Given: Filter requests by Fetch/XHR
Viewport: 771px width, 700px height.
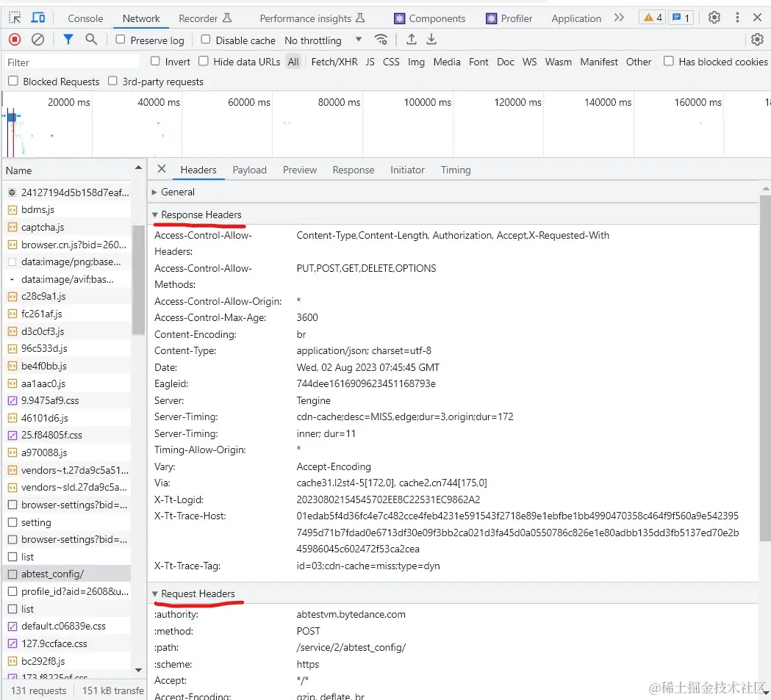Looking at the screenshot, I should (334, 62).
